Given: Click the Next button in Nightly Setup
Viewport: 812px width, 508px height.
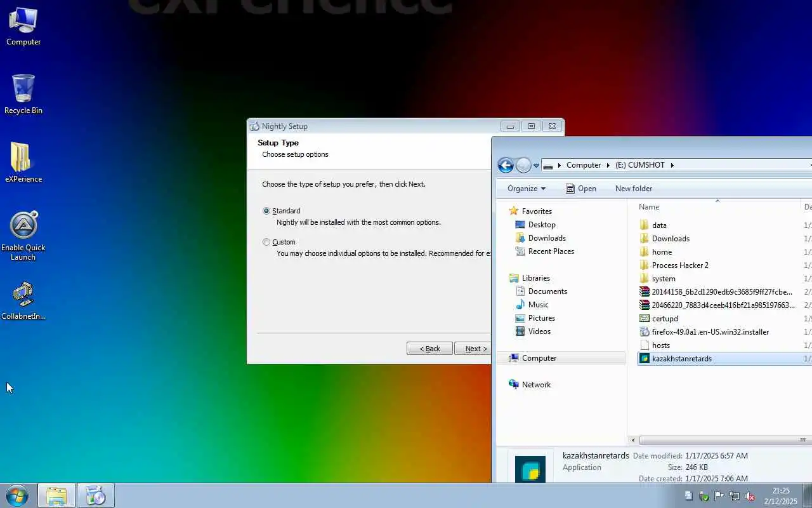Looking at the screenshot, I should tap(473, 349).
